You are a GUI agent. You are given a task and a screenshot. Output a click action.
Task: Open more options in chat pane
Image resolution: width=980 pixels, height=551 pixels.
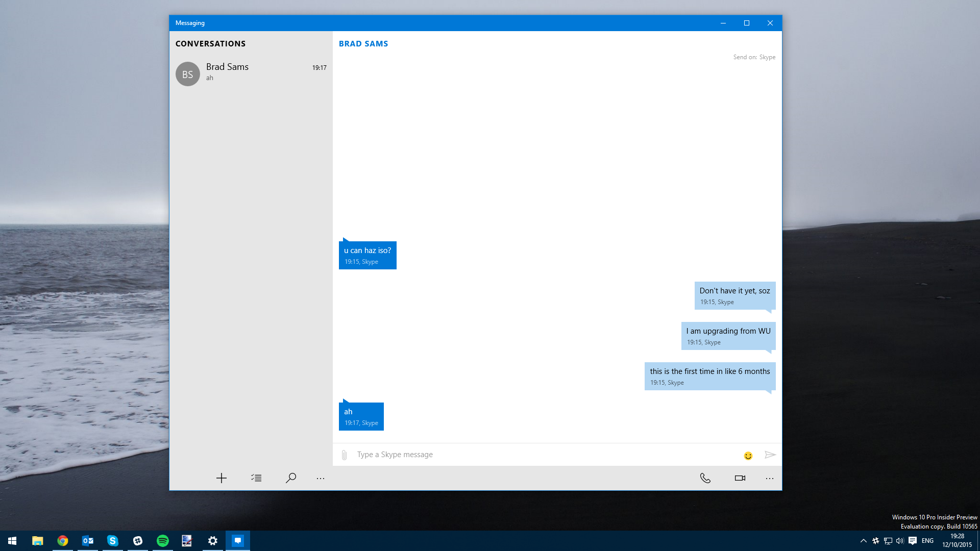[770, 479]
